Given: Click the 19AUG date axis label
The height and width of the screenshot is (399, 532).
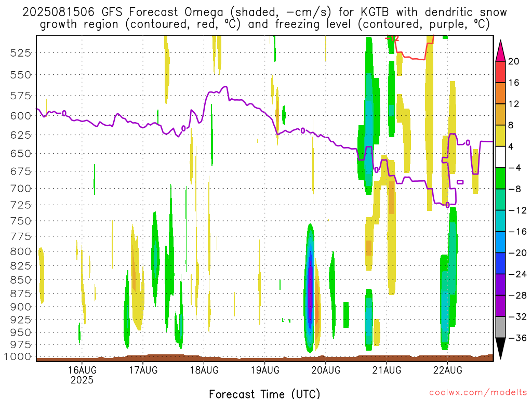Looking at the screenshot, I should click(x=265, y=370).
